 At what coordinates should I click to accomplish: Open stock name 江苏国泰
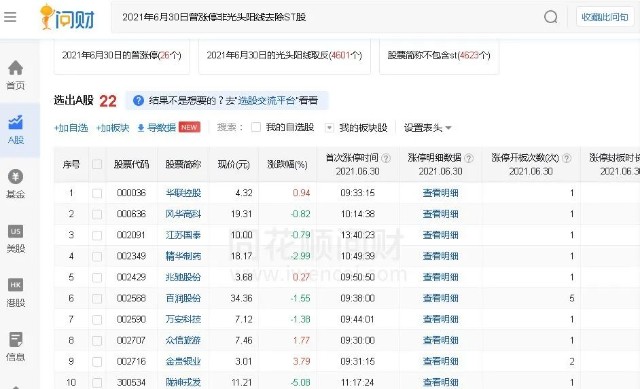click(183, 235)
